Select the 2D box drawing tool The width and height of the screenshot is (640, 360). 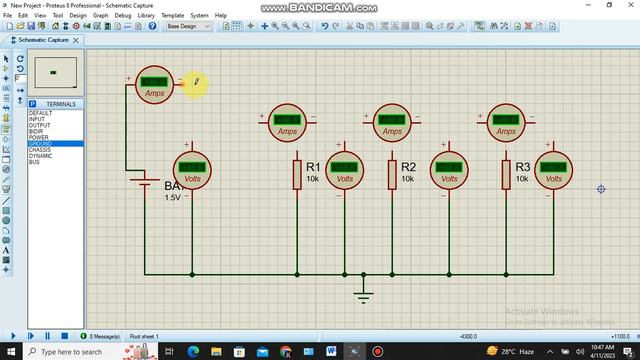(6, 211)
